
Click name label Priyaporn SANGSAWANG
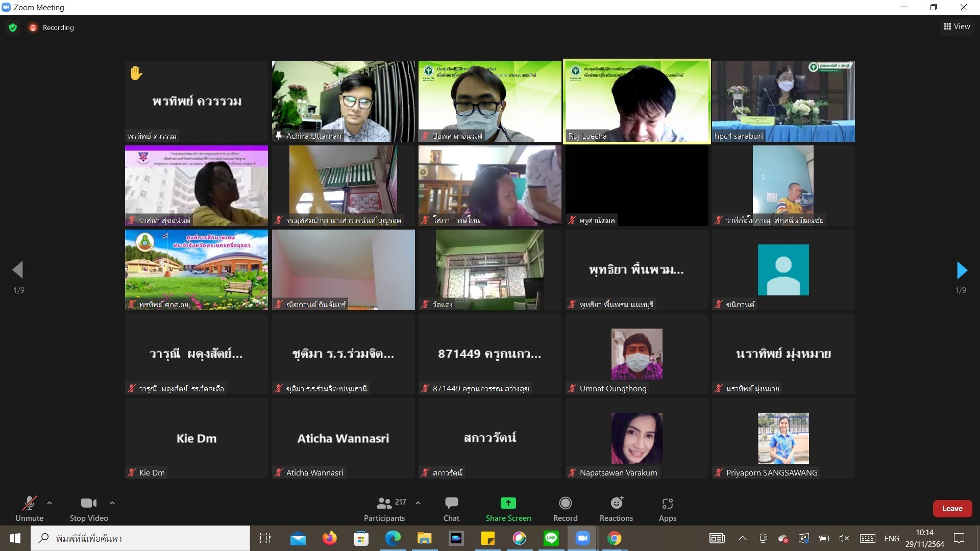pyautogui.click(x=772, y=473)
